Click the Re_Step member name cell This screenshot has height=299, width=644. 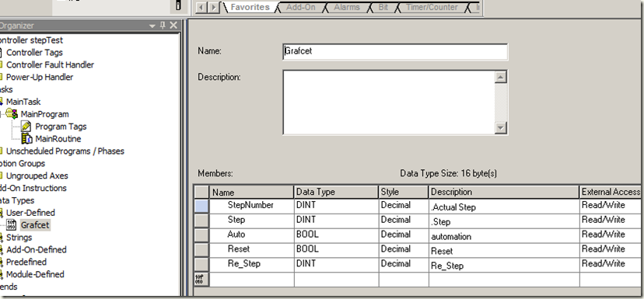pos(252,264)
